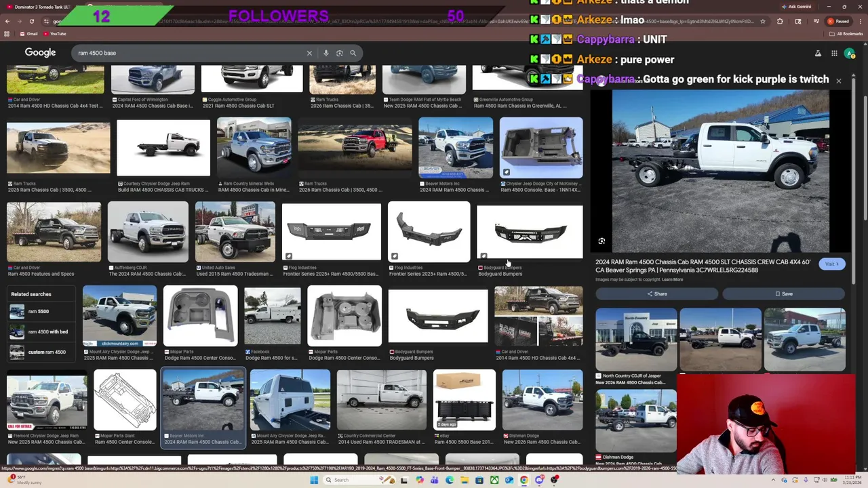Search inside image with Lens icon on preview
Image resolution: width=868 pixels, height=488 pixels.
(x=601, y=241)
